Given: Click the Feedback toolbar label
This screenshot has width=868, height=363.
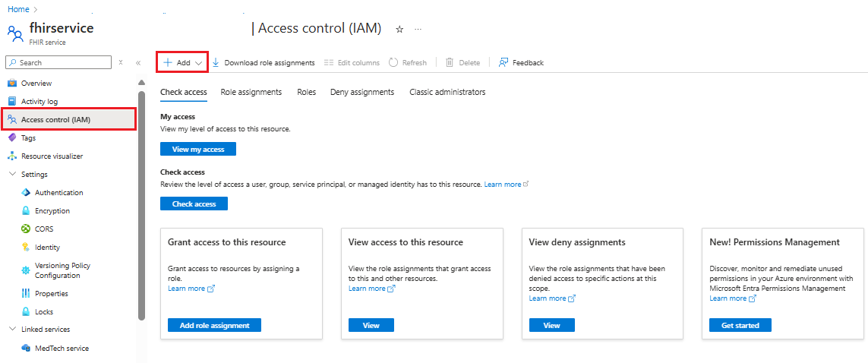Looking at the screenshot, I should pos(528,63).
